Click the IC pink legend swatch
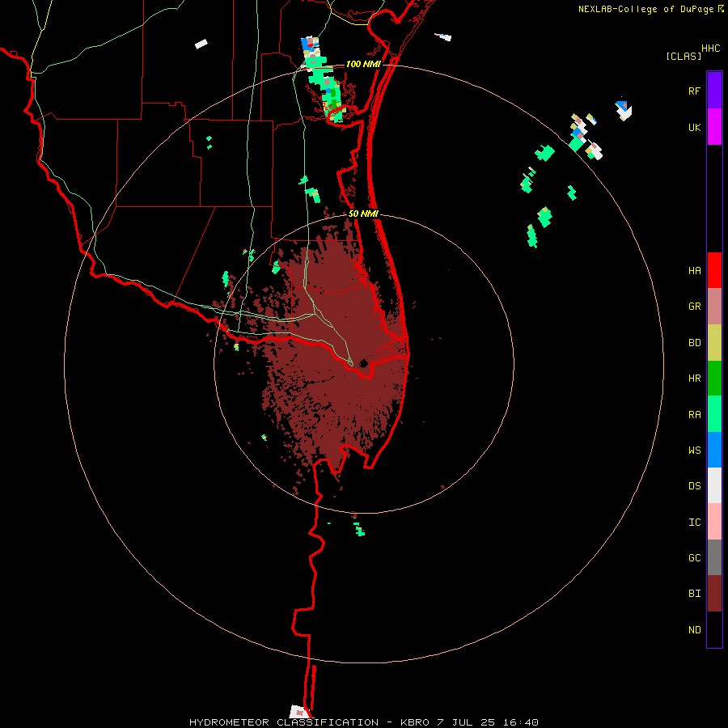728x728 pixels. coord(714,522)
